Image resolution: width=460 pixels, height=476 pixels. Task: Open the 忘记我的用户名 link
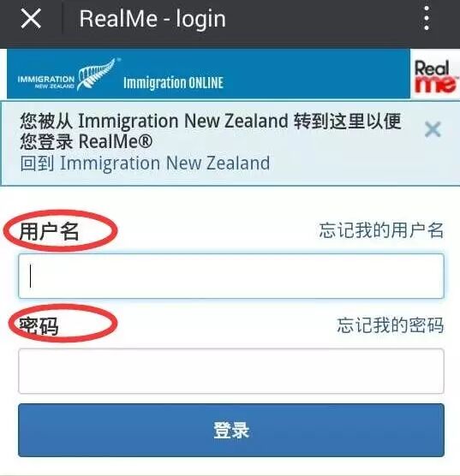click(381, 230)
